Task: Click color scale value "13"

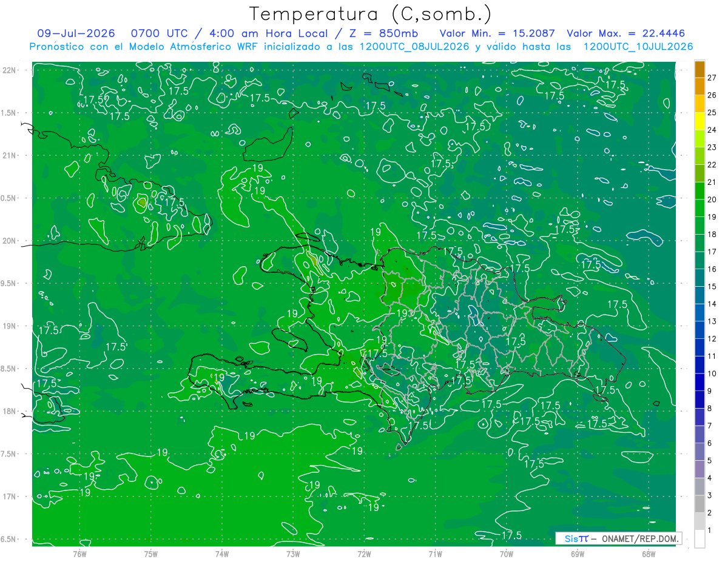Action: tap(713, 321)
